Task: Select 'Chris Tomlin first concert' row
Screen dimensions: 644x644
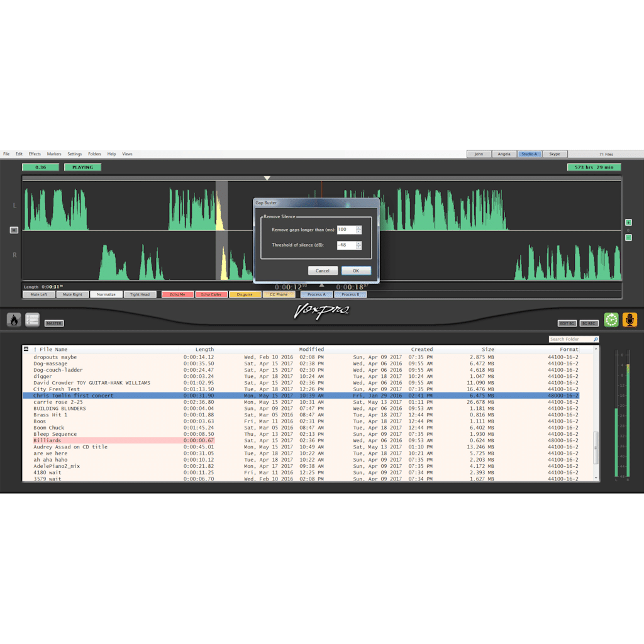Action: click(x=301, y=396)
